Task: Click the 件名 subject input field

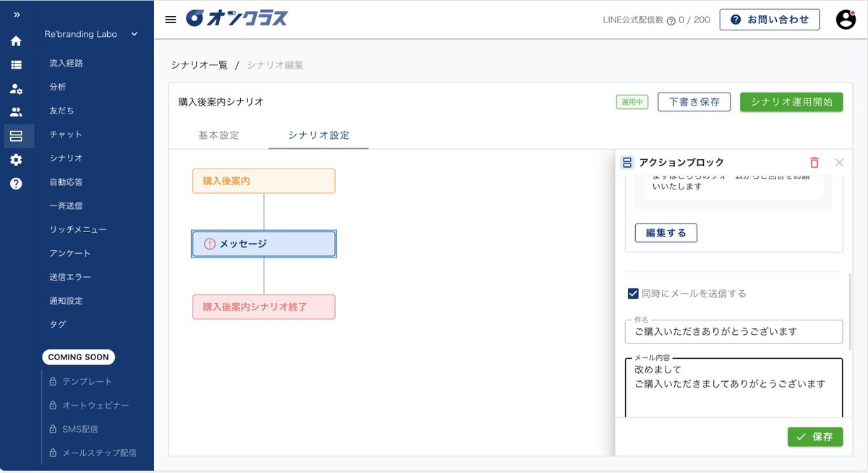Action: tap(733, 331)
